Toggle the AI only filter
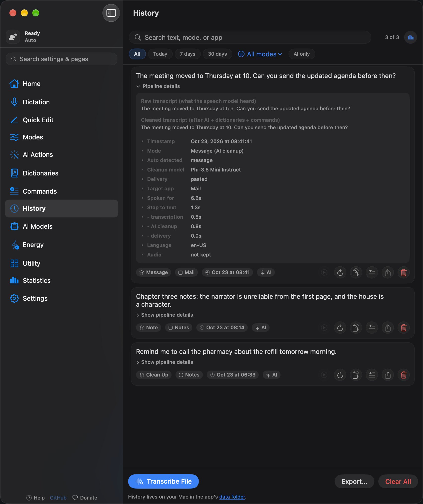Image resolution: width=423 pixels, height=504 pixels. point(302,54)
